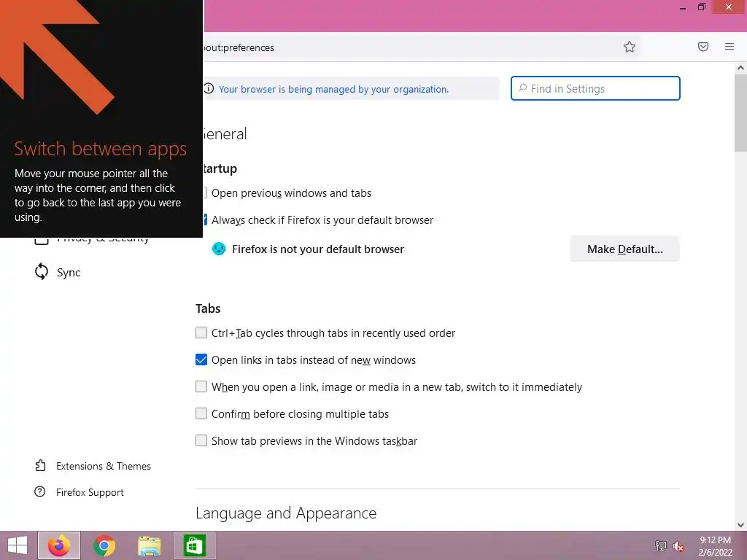Click the scrollbar down arrow
This screenshot has width=747, height=560.
point(740,525)
